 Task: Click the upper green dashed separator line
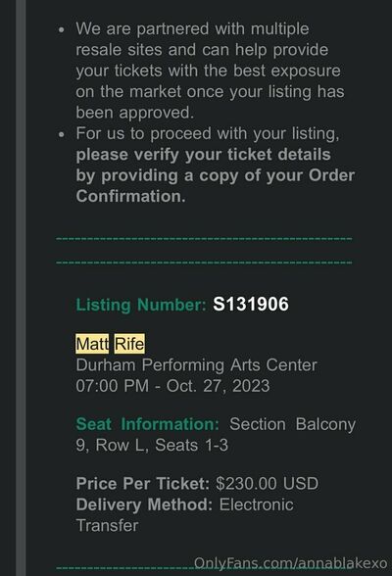[x=204, y=239]
